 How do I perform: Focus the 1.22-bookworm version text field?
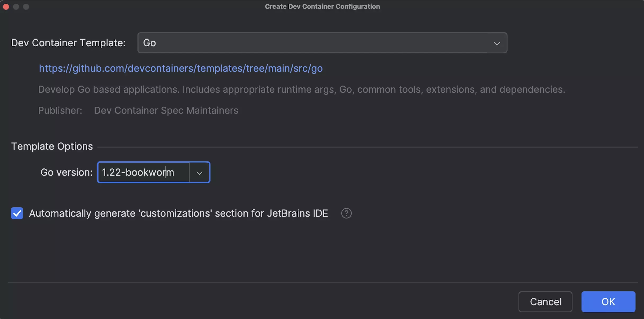coord(143,173)
